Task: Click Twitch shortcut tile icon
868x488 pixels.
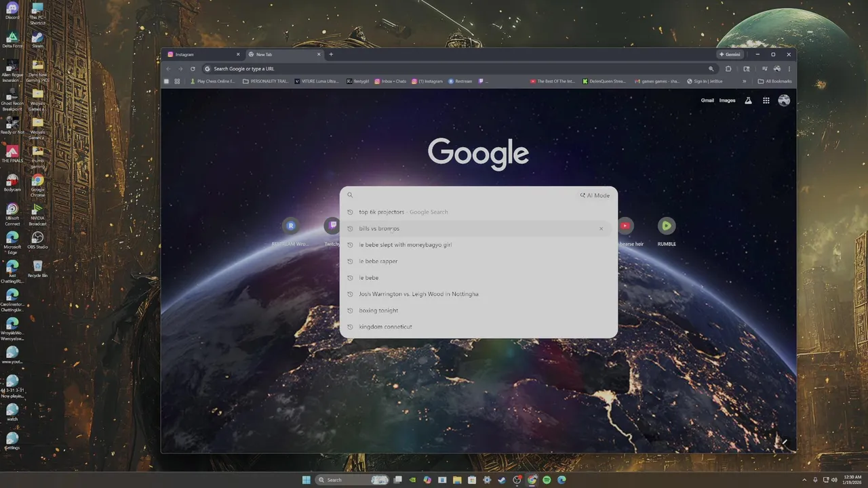Action: [x=332, y=226]
